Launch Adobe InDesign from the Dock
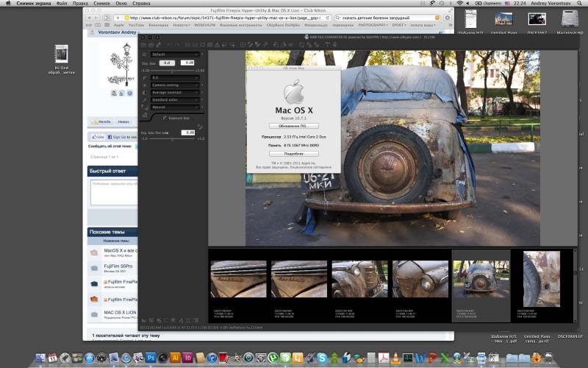The height and width of the screenshot is (368, 588). (187, 358)
